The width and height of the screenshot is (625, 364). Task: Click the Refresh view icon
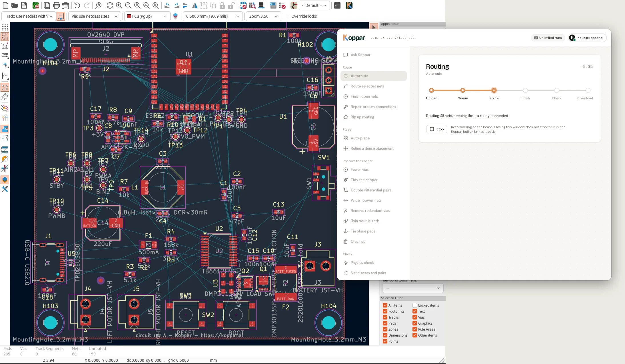click(x=110, y=5)
